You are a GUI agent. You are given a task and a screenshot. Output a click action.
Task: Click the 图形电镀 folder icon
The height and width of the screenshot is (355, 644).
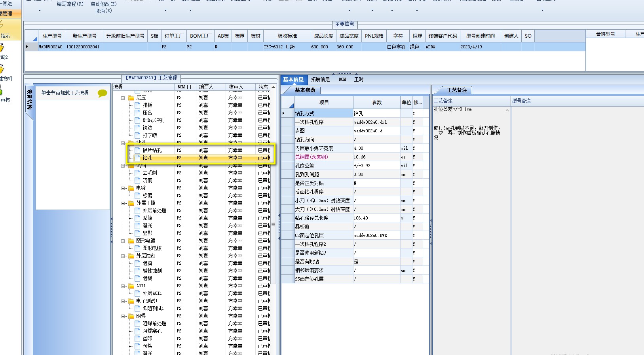click(x=131, y=240)
